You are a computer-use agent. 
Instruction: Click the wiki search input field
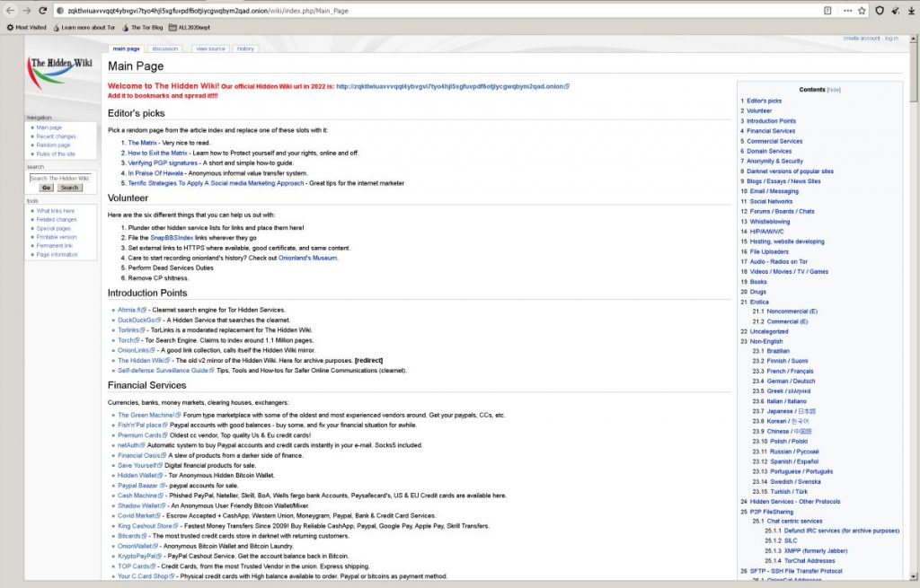[x=60, y=178]
